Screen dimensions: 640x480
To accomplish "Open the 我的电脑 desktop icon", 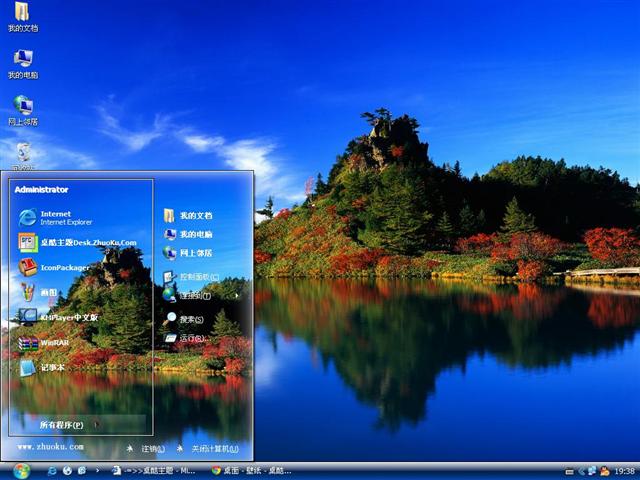I will point(23,64).
